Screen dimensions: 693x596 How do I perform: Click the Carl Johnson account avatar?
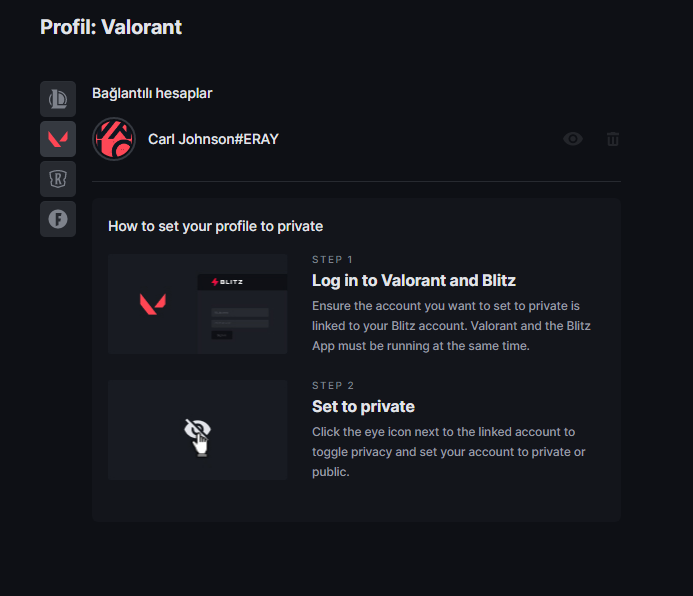(113, 139)
